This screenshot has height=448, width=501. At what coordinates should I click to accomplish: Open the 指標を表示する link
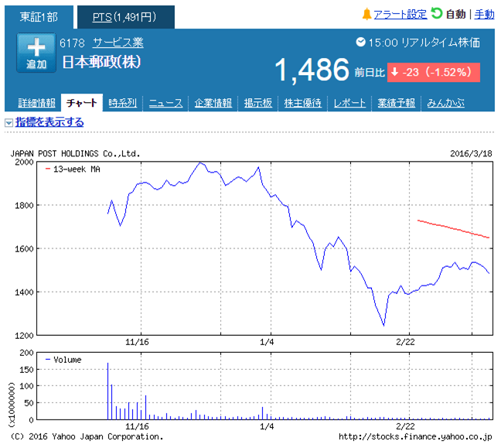coord(49,122)
